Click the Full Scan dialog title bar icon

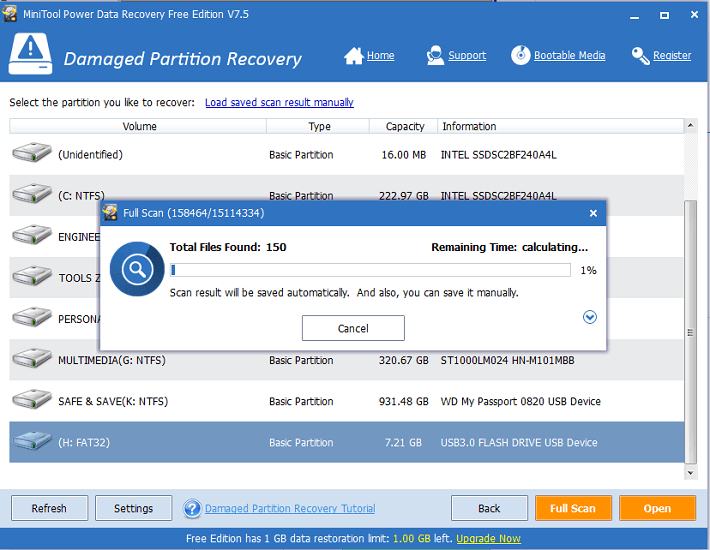pyautogui.click(x=110, y=213)
